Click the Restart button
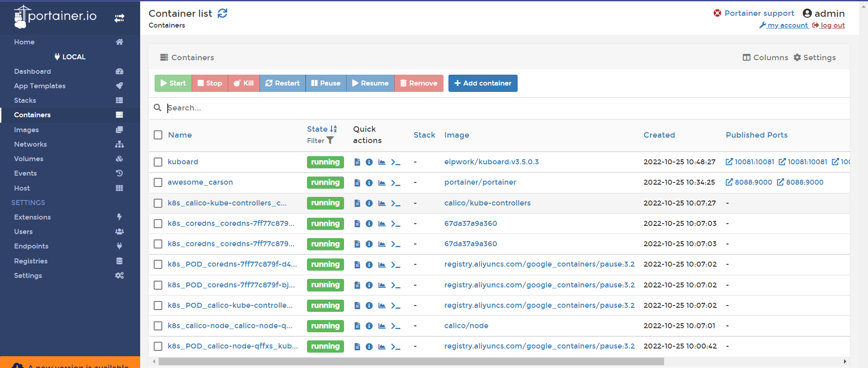The image size is (868, 368). coord(283,83)
